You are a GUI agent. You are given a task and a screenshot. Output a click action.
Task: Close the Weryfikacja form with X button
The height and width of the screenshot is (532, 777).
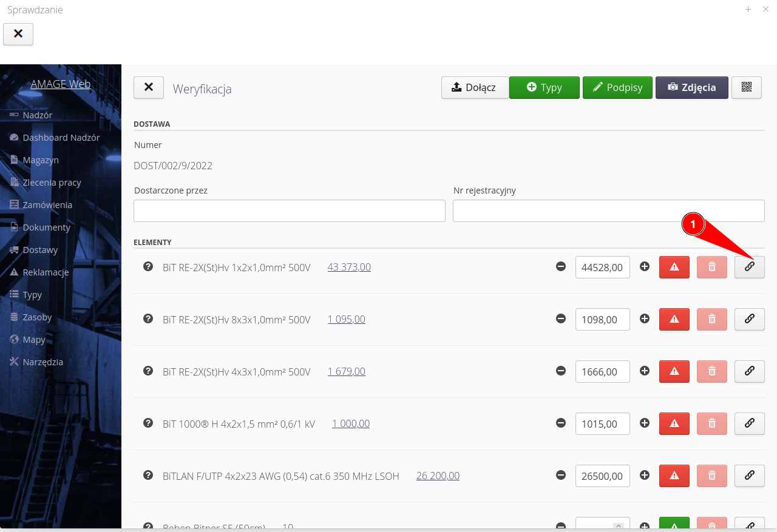click(149, 87)
